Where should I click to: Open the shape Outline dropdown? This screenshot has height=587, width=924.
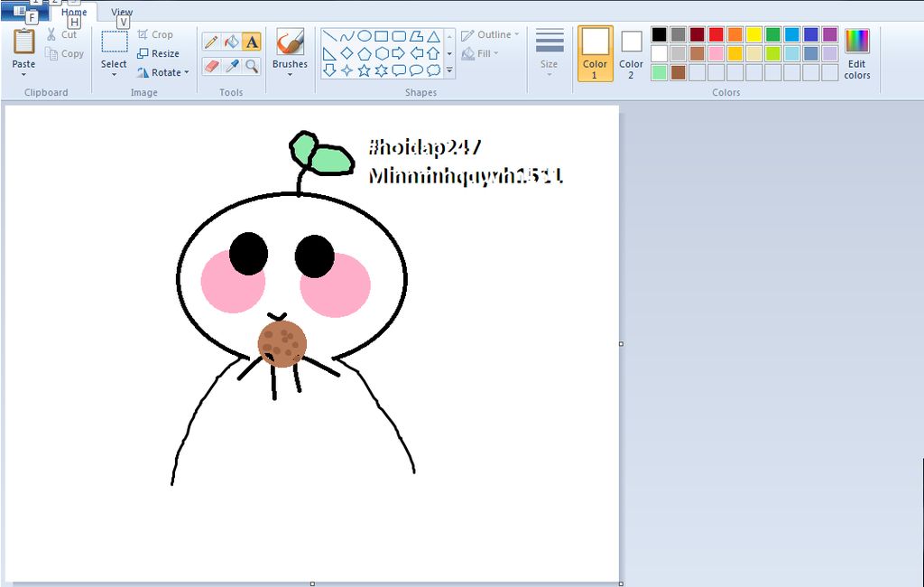490,35
